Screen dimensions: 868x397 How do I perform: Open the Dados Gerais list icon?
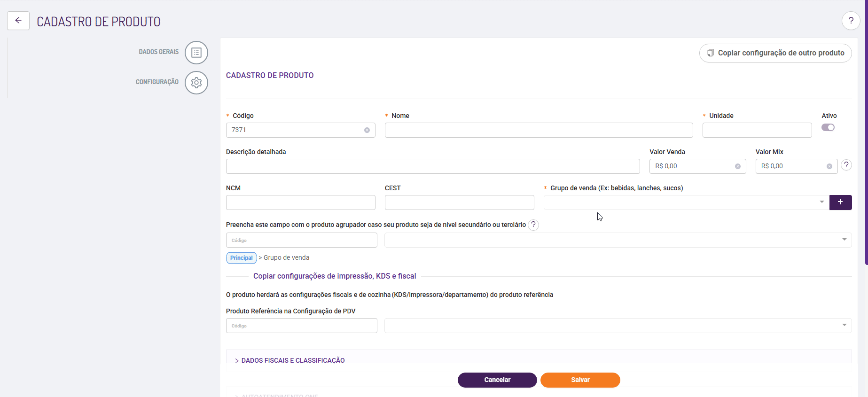196,53
